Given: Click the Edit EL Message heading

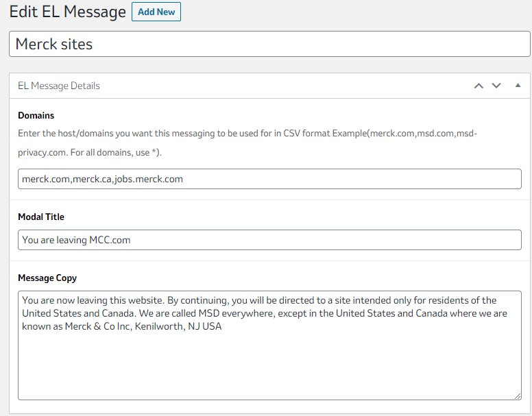Looking at the screenshot, I should [x=67, y=12].
